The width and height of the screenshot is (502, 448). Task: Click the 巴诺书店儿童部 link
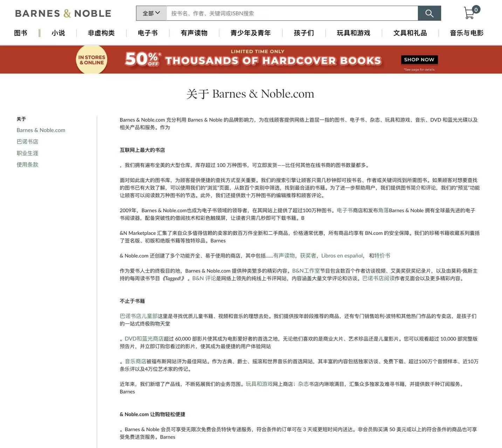click(x=138, y=316)
